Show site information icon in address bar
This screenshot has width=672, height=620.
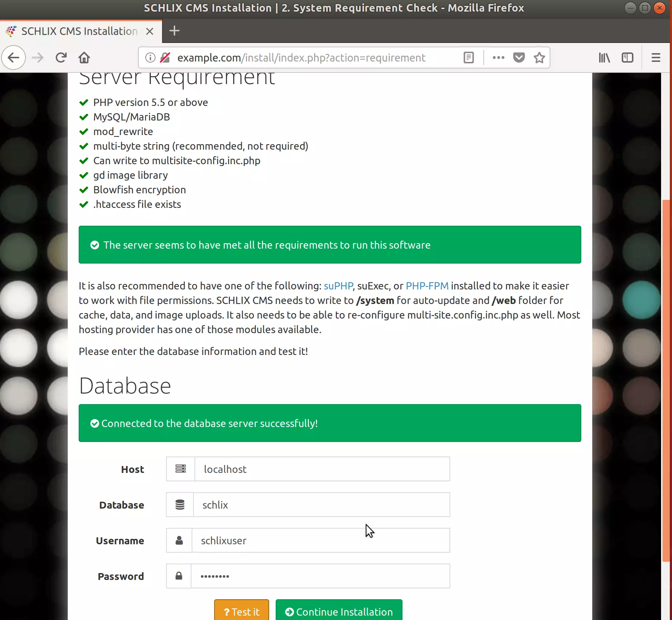(150, 58)
